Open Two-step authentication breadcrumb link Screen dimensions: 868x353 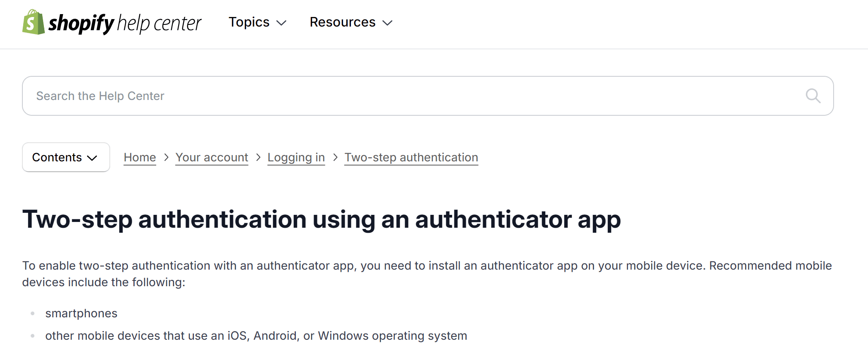[x=411, y=158]
